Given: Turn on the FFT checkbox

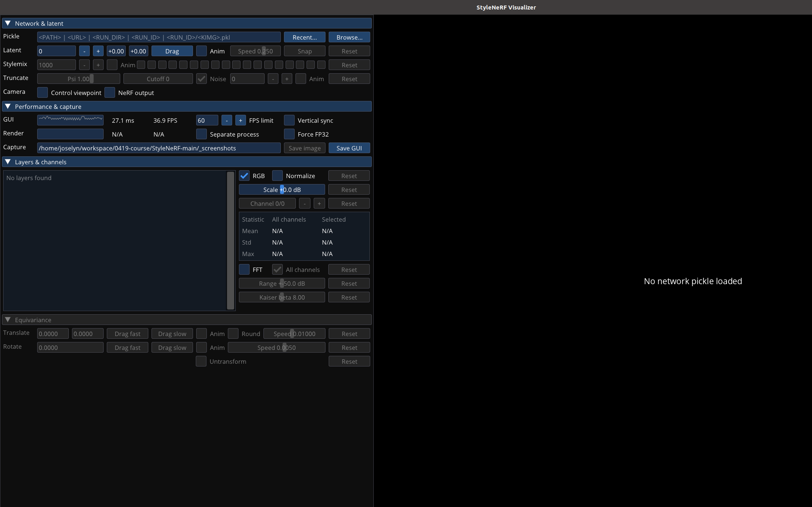Looking at the screenshot, I should tap(244, 270).
